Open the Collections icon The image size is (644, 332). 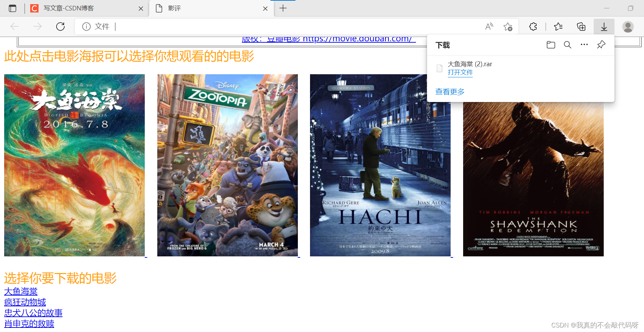pos(581,26)
